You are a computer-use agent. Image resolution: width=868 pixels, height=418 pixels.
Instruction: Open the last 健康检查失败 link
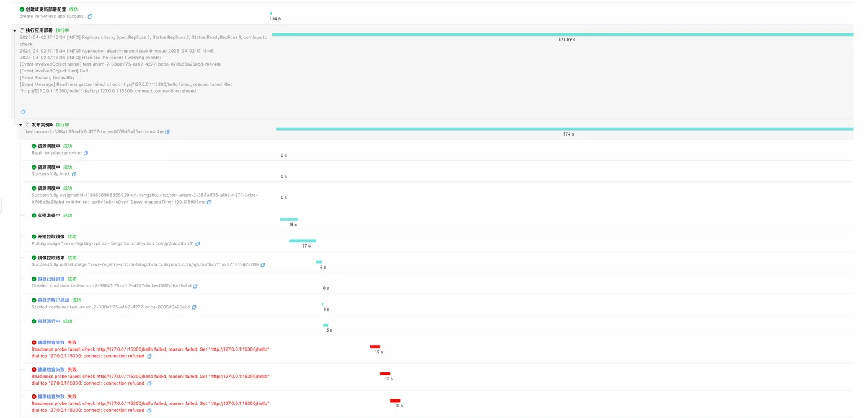point(51,397)
